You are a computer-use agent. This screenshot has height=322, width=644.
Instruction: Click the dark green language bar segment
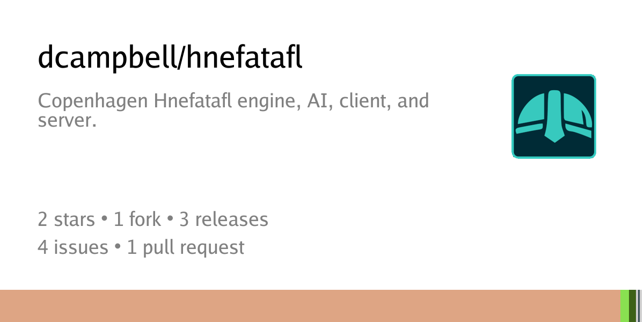[x=632, y=306]
